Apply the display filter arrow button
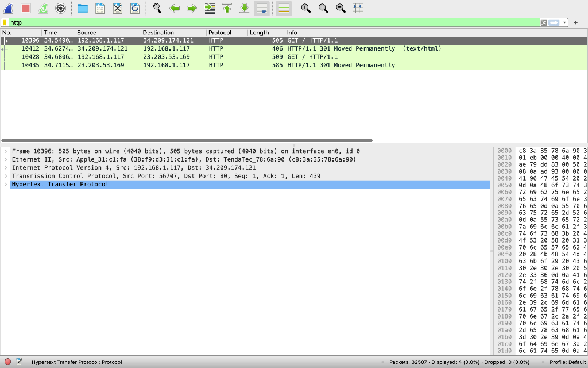 (554, 22)
